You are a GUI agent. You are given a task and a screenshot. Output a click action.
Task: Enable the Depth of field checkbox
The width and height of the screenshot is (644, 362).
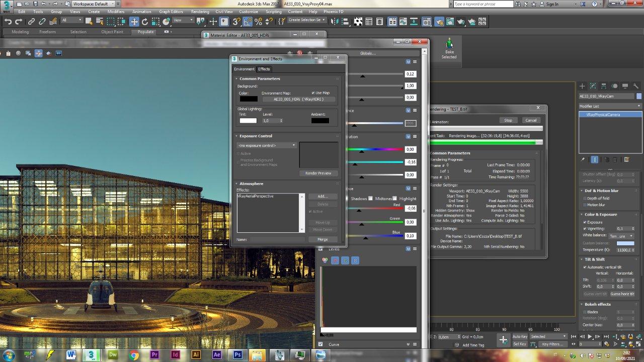(585, 199)
